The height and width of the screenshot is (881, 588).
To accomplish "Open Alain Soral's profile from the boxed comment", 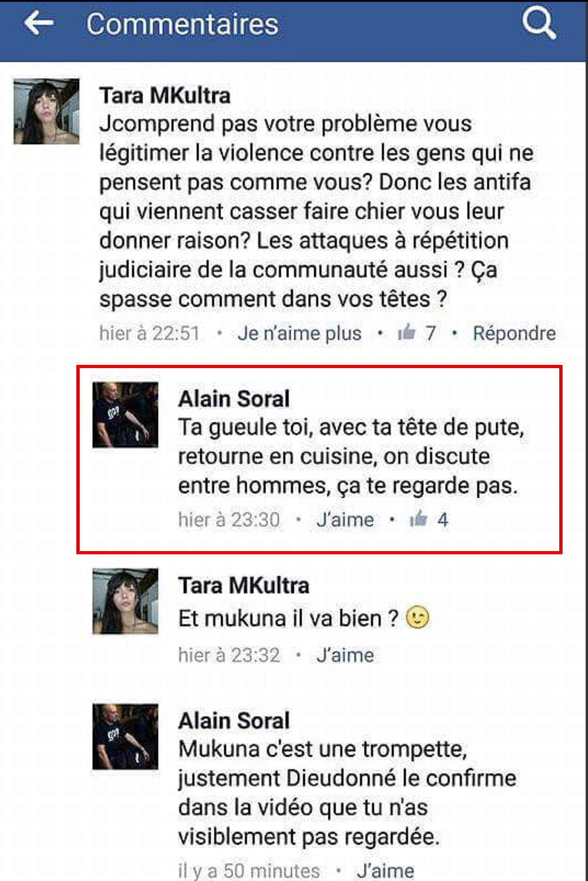I will coord(234,399).
